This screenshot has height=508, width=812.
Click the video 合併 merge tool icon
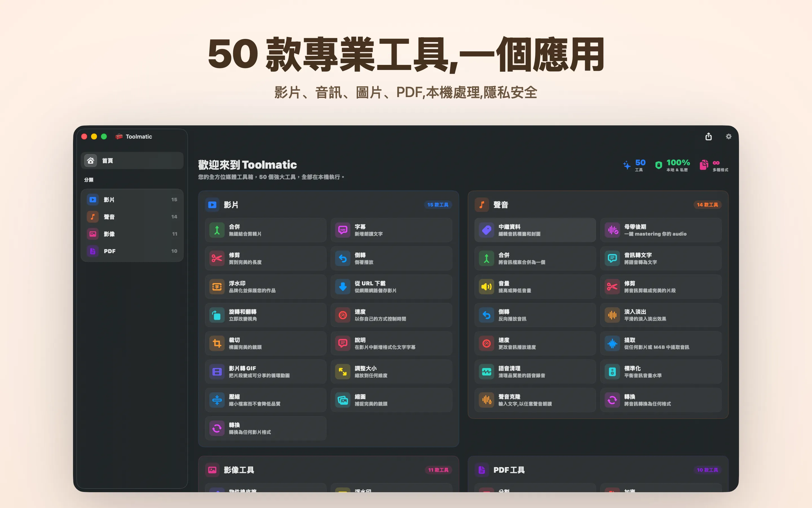pos(217,230)
